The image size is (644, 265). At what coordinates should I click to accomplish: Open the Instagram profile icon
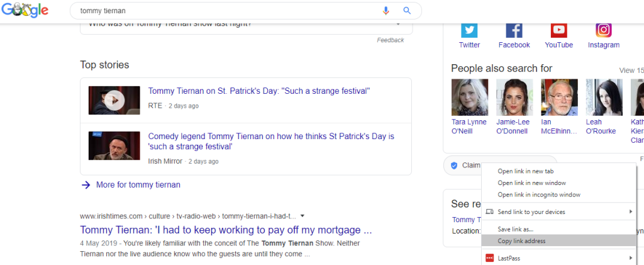click(x=603, y=30)
